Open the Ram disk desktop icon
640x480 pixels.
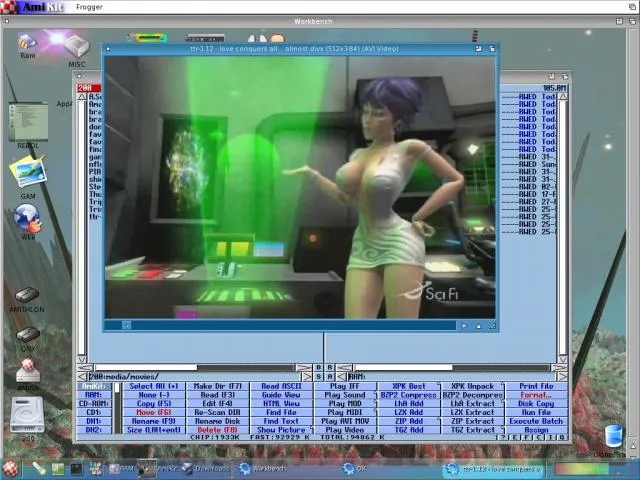[27, 43]
